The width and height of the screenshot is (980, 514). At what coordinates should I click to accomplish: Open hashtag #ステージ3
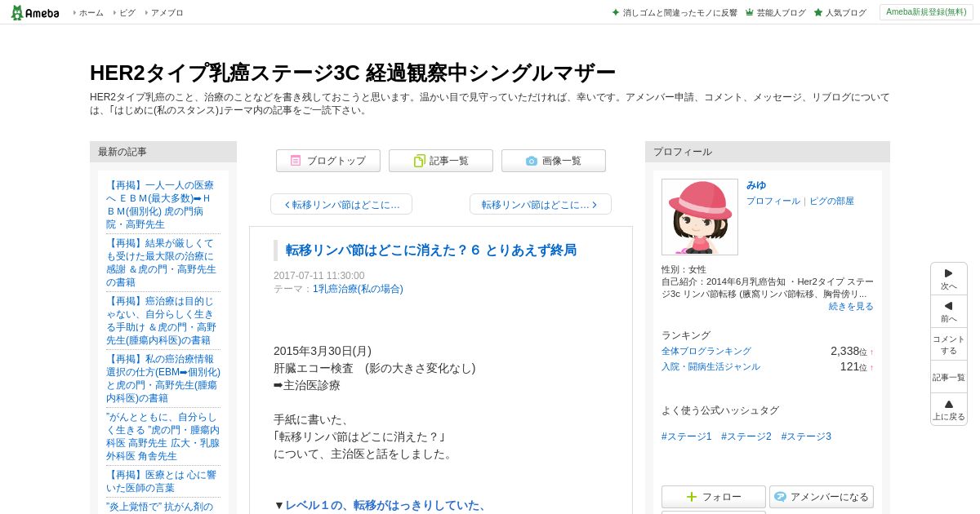coord(806,436)
